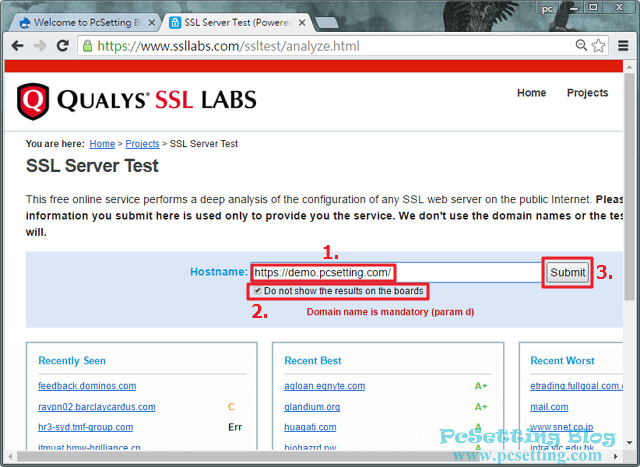This screenshot has width=640, height=467.
Task: Open the feedback.dominos.com link
Action: [87, 386]
